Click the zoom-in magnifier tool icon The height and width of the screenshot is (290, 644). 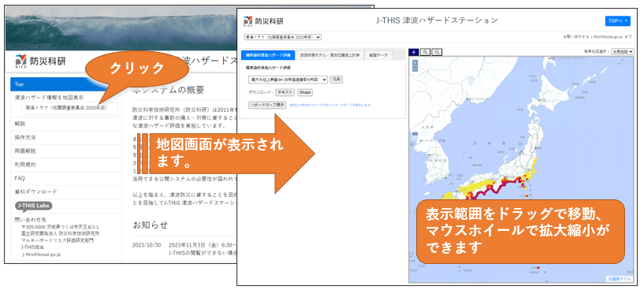click(x=426, y=52)
